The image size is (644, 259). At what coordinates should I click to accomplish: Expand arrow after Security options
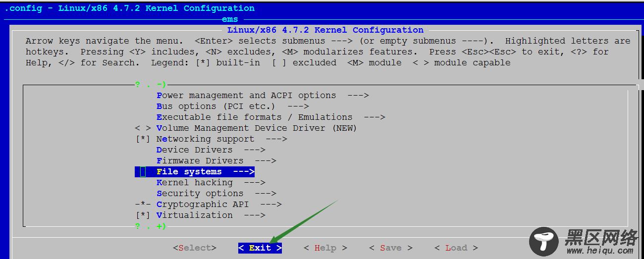click(266, 194)
